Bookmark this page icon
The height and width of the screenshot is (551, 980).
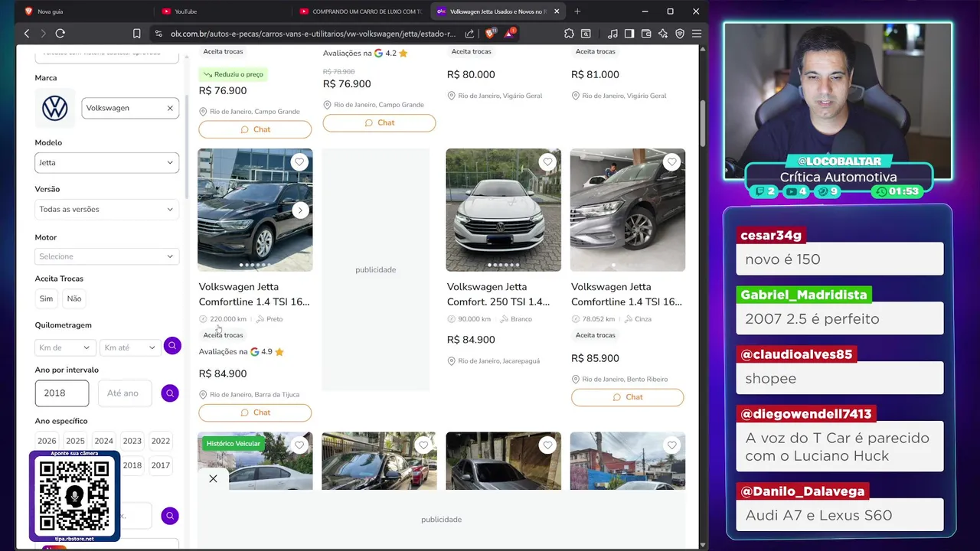pyautogui.click(x=136, y=34)
